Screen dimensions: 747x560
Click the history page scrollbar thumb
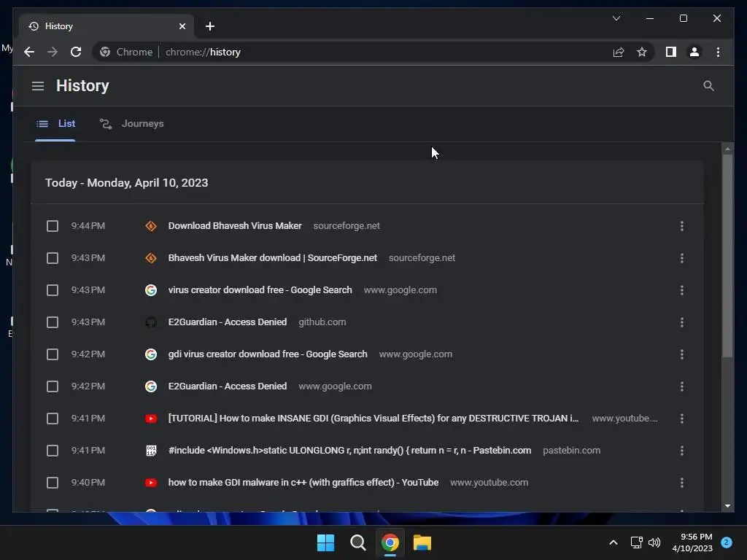[727, 256]
